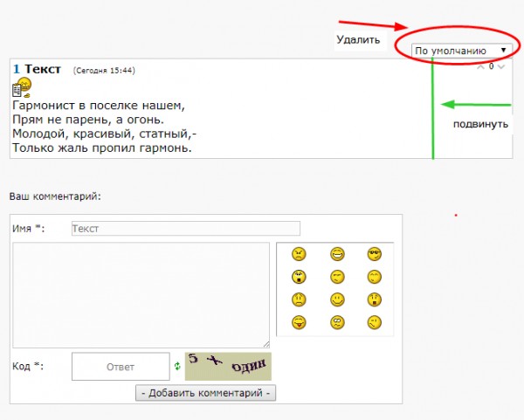This screenshot has width=524, height=420.
Task: Insert the surprised smiley beside the plain smile
Action: [x=375, y=300]
